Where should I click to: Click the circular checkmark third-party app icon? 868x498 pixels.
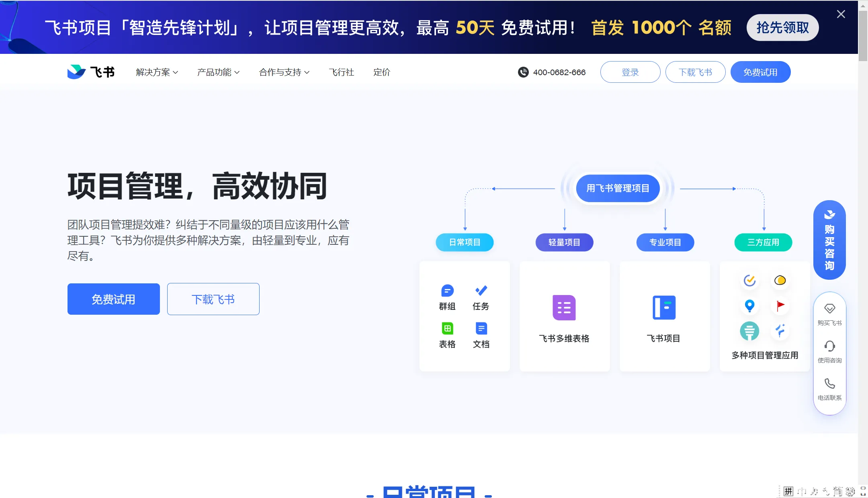(x=749, y=280)
